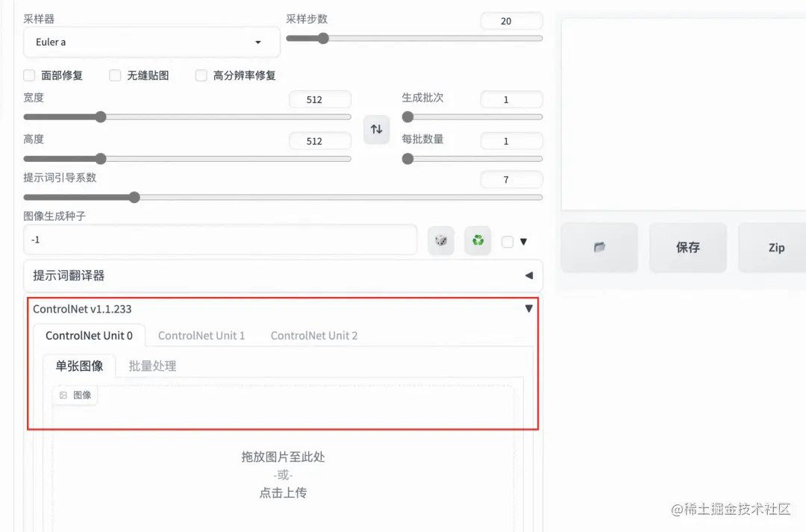Click the dice icon to randomize seed

(440, 240)
